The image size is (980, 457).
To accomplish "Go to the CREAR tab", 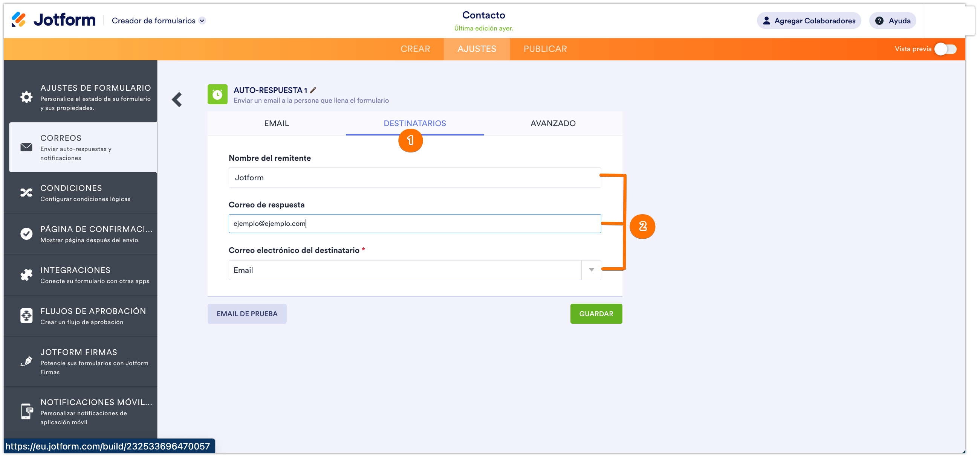I will pyautogui.click(x=415, y=49).
